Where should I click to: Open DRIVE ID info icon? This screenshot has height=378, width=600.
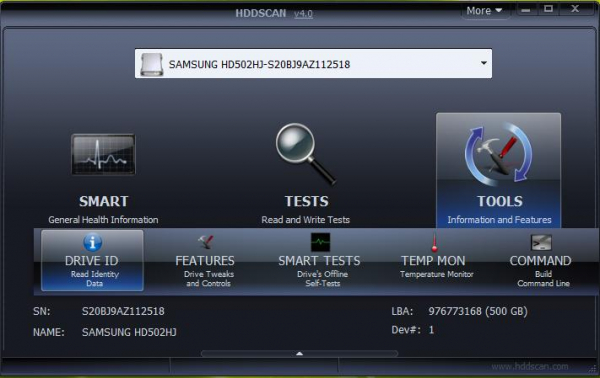pyautogui.click(x=92, y=242)
